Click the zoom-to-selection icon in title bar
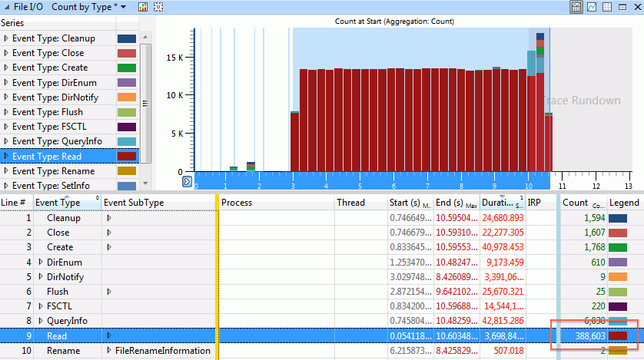644x360 pixels. coord(158,7)
